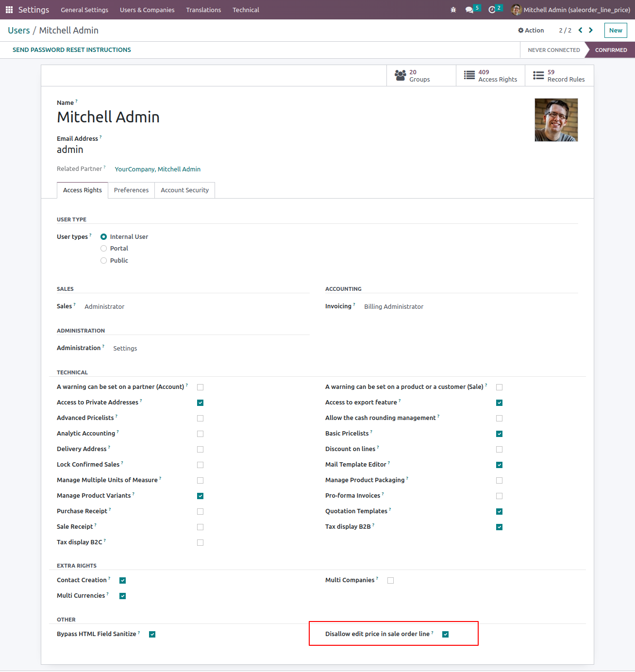Open the Access Rights list icon

coord(469,75)
